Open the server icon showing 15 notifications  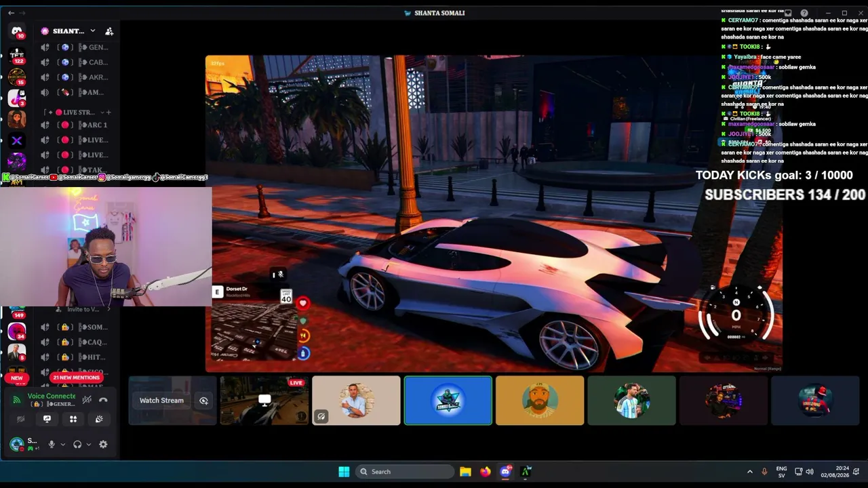pyautogui.click(x=17, y=77)
